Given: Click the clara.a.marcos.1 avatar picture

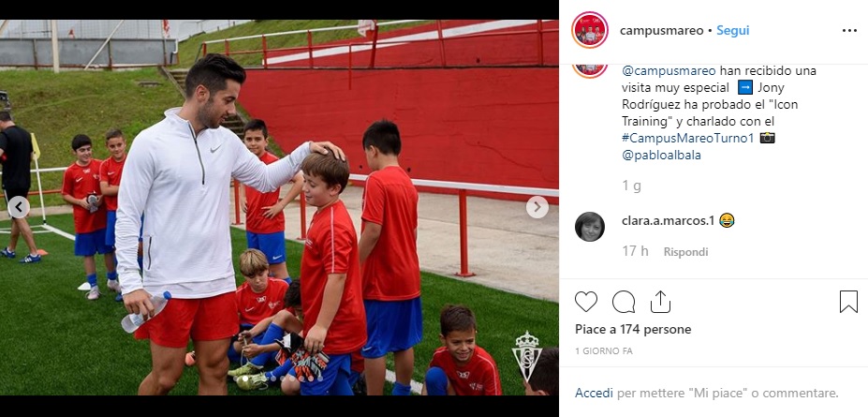Looking at the screenshot, I should pyautogui.click(x=590, y=227).
